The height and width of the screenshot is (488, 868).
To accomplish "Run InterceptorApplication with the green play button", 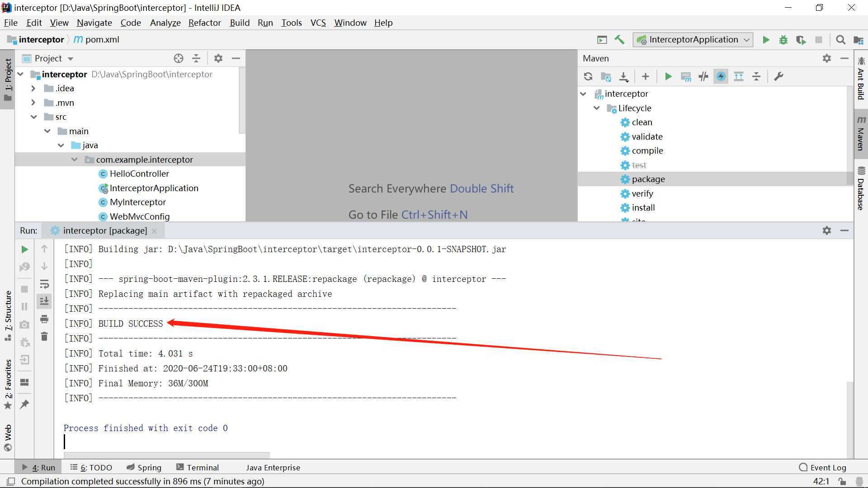I will click(766, 40).
